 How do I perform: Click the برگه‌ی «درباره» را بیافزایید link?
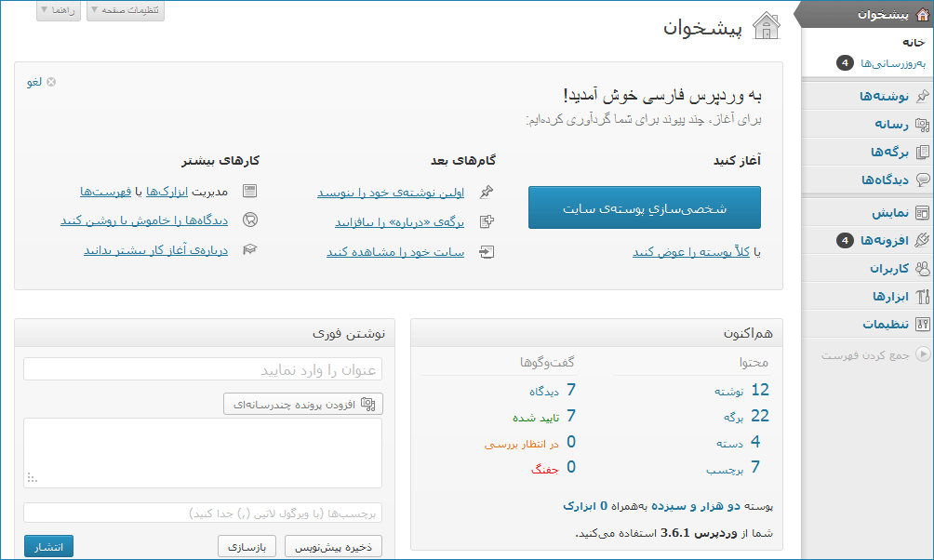click(x=400, y=222)
